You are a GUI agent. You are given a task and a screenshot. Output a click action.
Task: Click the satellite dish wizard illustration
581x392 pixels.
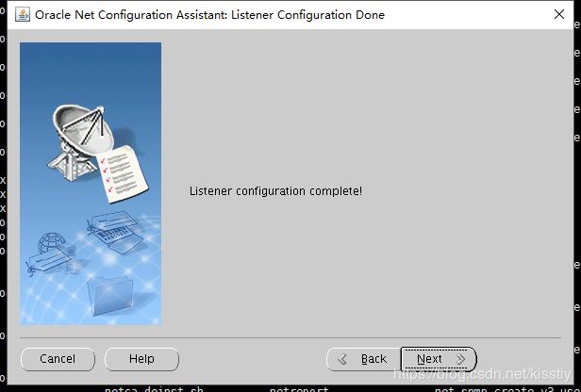click(x=91, y=184)
